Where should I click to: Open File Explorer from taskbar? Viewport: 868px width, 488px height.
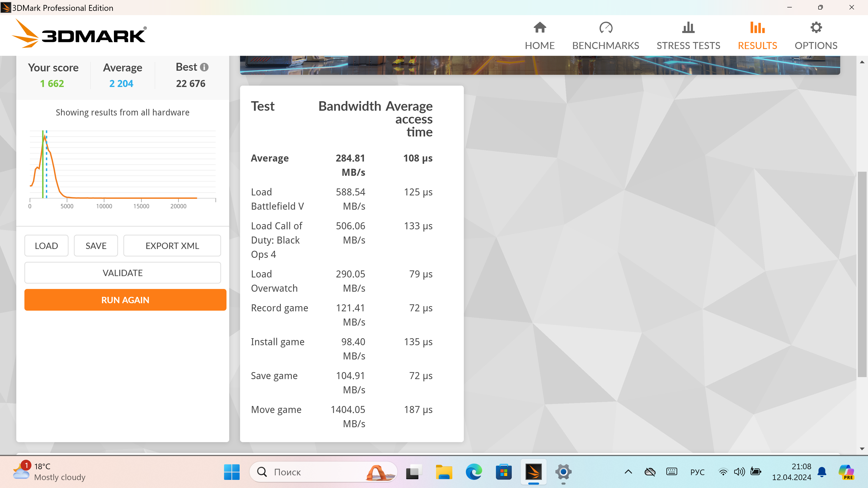pyautogui.click(x=444, y=472)
